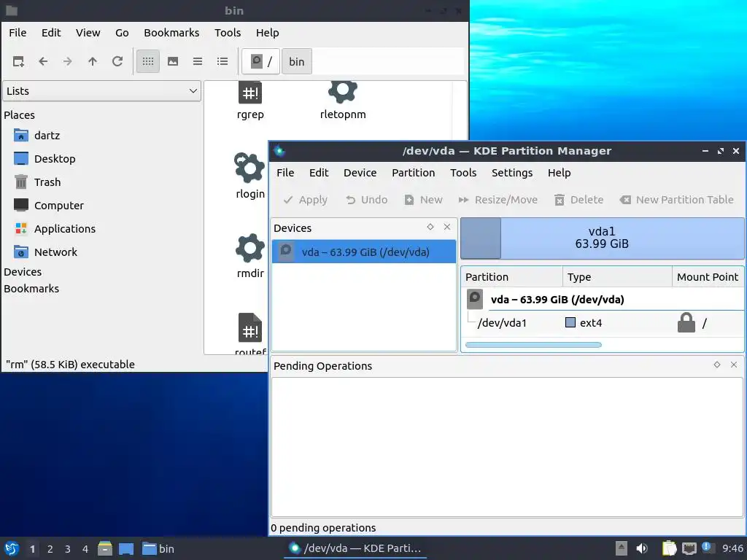Click Undo in Partition Manager toolbar
Image resolution: width=747 pixels, height=560 pixels.
367,200
